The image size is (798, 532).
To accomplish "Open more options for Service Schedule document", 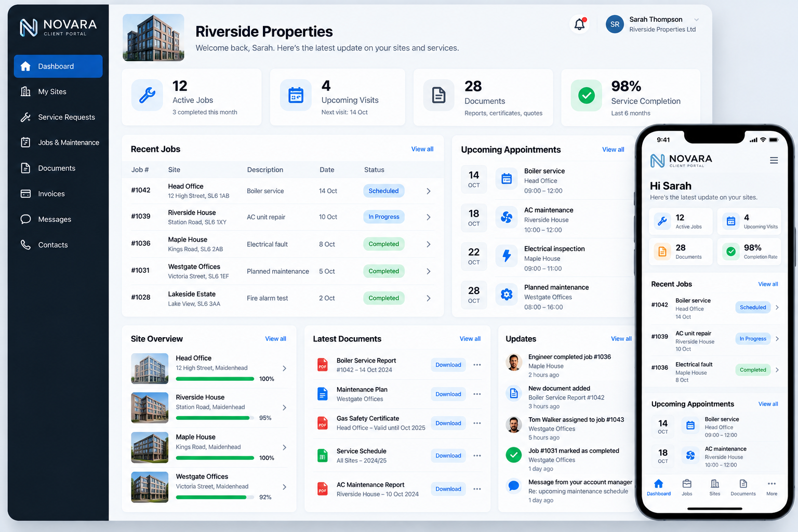I will pos(477,456).
